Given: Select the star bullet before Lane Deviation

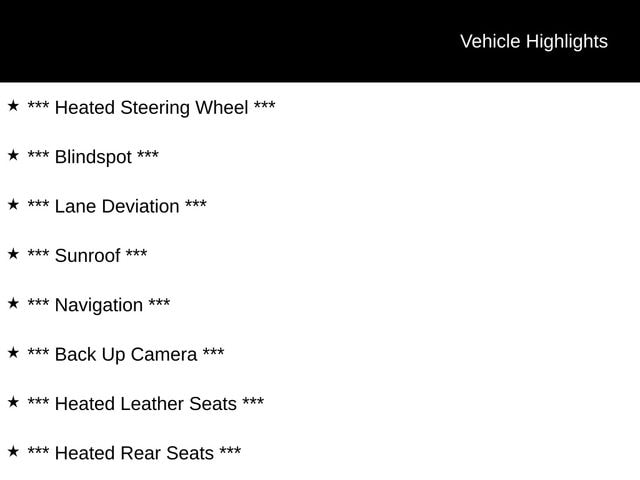Looking at the screenshot, I should 13,205.
